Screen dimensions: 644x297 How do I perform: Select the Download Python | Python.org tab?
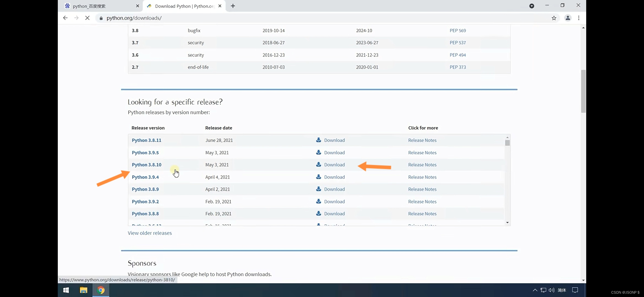[184, 6]
